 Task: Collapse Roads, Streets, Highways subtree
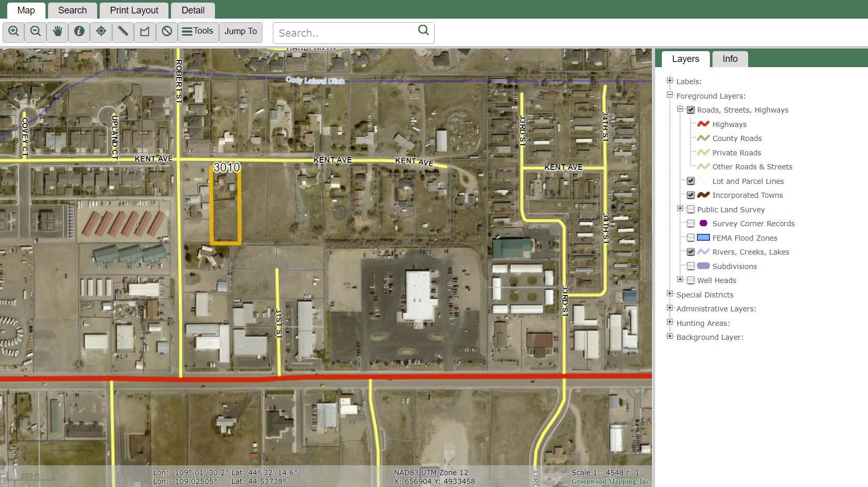(680, 109)
